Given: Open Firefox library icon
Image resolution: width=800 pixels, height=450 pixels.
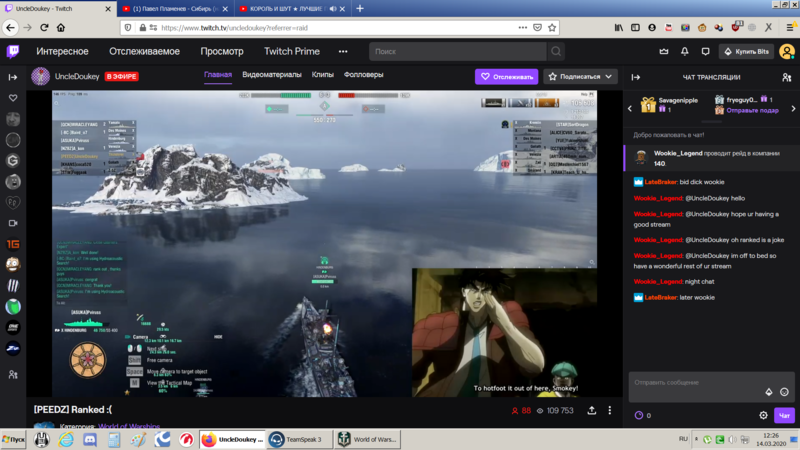Looking at the screenshot, I should 618,28.
